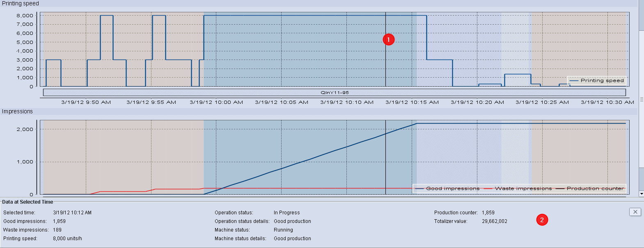Click the 10:00 AM time axis label
This screenshot has height=248, width=644.
[x=216, y=102]
